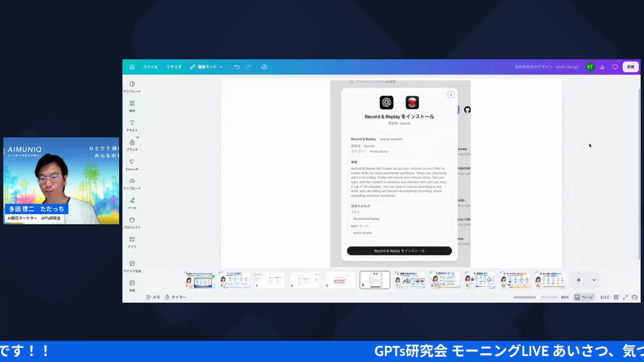Screen dimensions: 644x362
Task: Open the 素材 elements panel
Action: pyautogui.click(x=132, y=106)
